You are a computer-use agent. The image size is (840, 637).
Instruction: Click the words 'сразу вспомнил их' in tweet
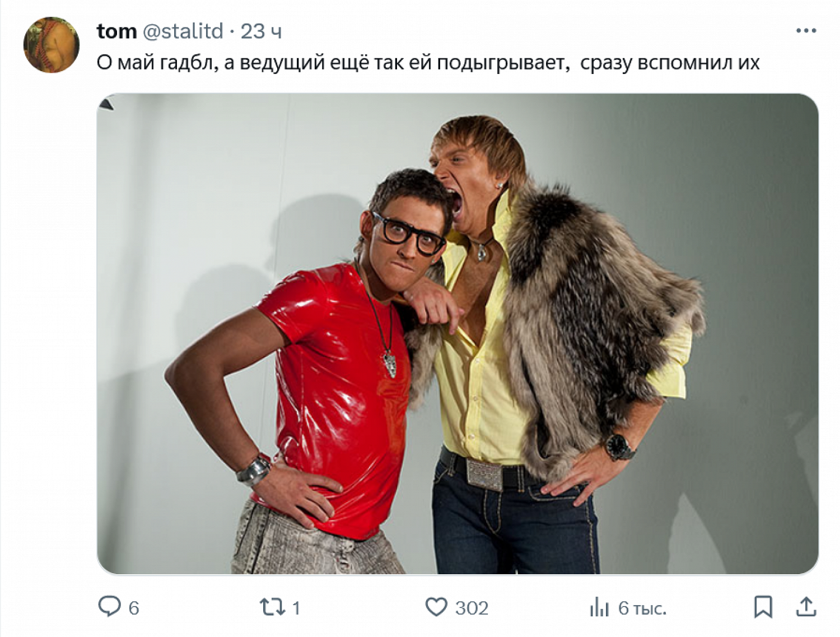coord(670,63)
